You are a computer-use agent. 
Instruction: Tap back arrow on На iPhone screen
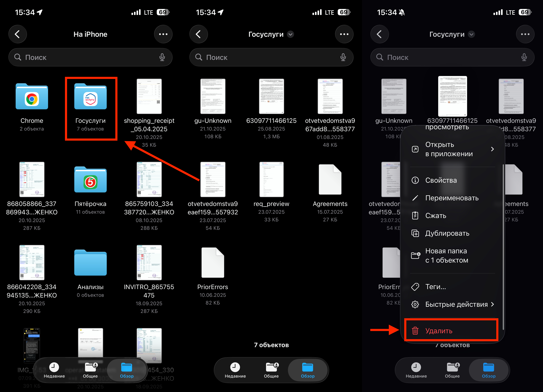18,34
